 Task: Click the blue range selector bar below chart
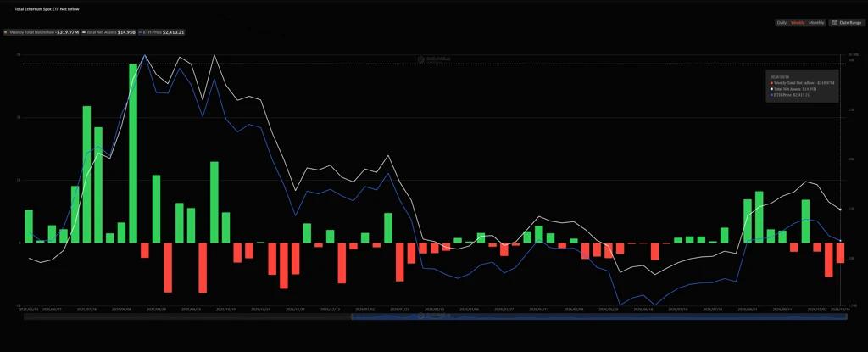click(598, 316)
